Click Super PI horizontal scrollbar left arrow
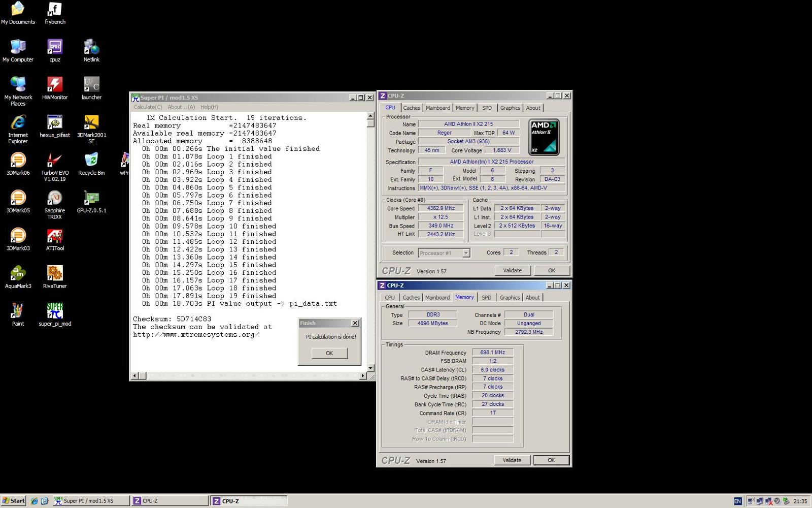Screen dimensions: 812x508 135,376
